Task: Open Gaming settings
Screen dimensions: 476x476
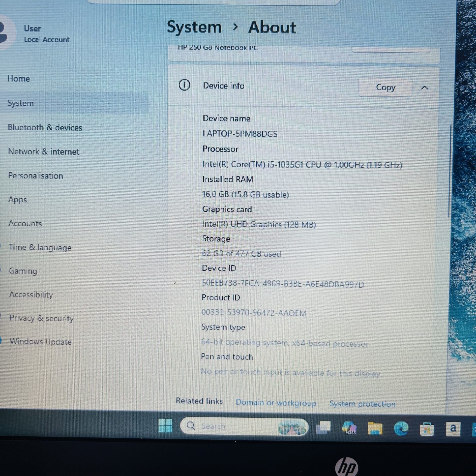Action: [x=23, y=271]
